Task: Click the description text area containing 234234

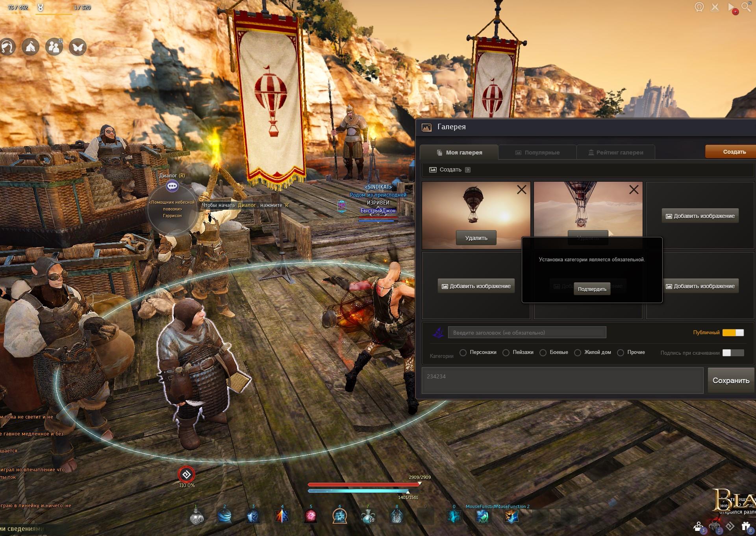Action: pos(562,381)
